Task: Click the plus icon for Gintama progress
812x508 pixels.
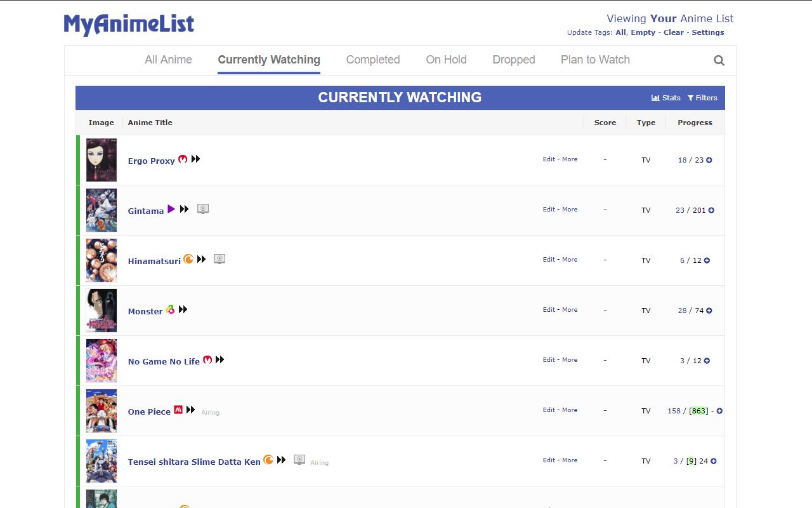Action: [711, 210]
